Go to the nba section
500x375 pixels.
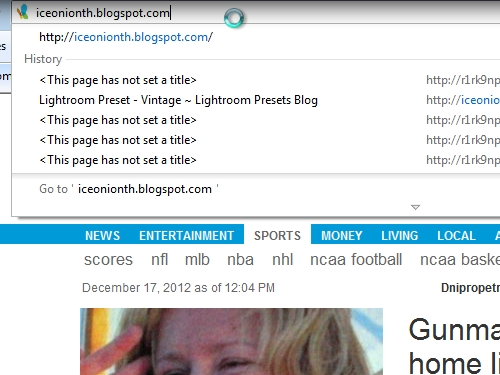(240, 259)
